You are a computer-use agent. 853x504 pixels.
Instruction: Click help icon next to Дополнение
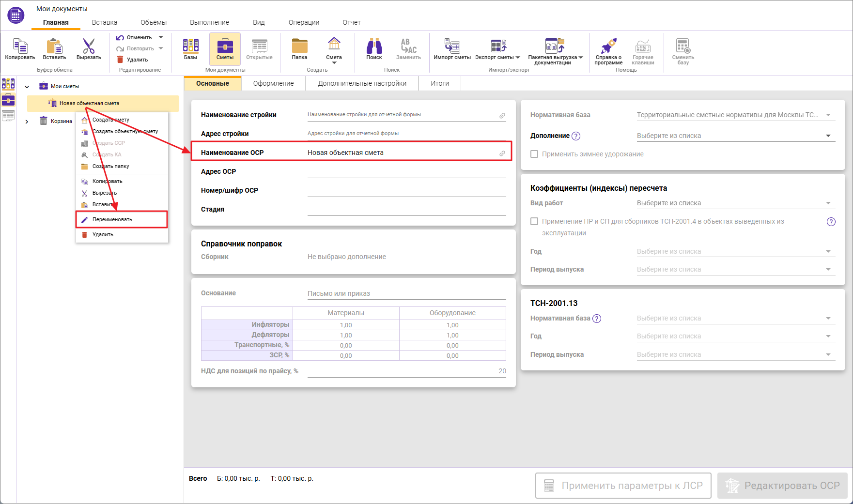coord(576,136)
